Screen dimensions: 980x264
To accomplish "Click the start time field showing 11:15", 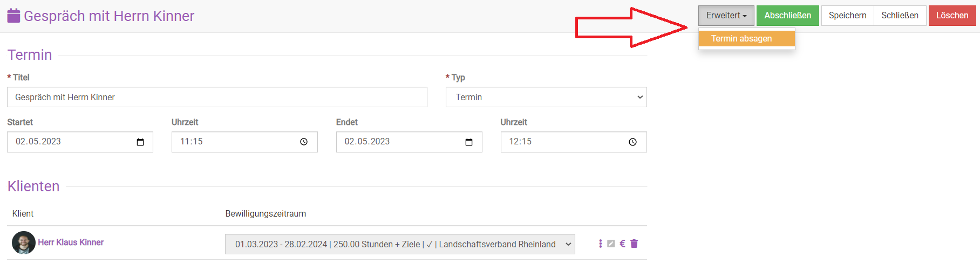I will coord(235,142).
